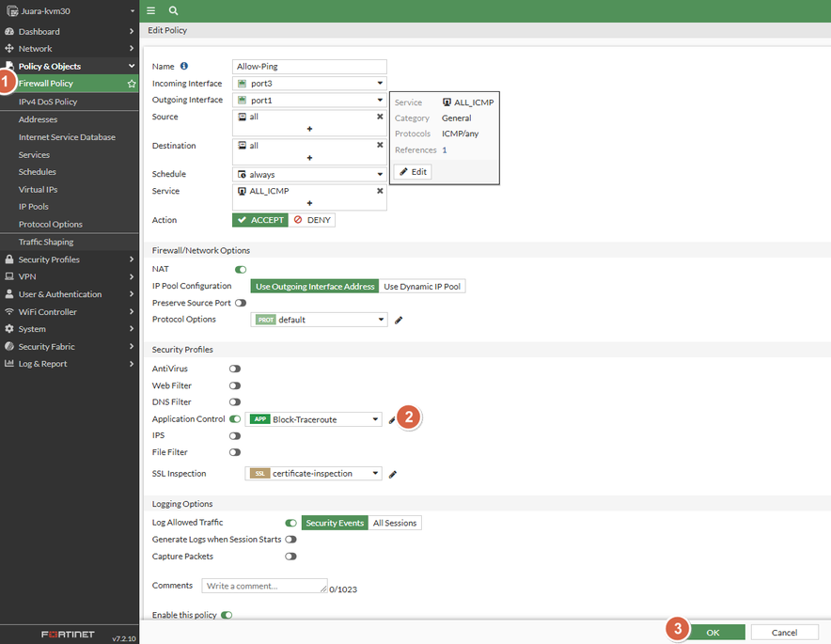Open Protocol Options default dropdown
The height and width of the screenshot is (644, 831).
[x=319, y=320]
